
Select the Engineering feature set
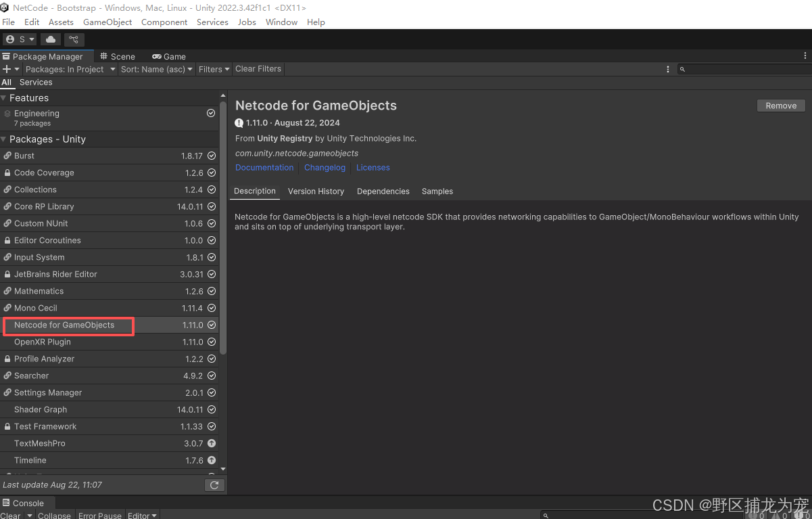110,118
